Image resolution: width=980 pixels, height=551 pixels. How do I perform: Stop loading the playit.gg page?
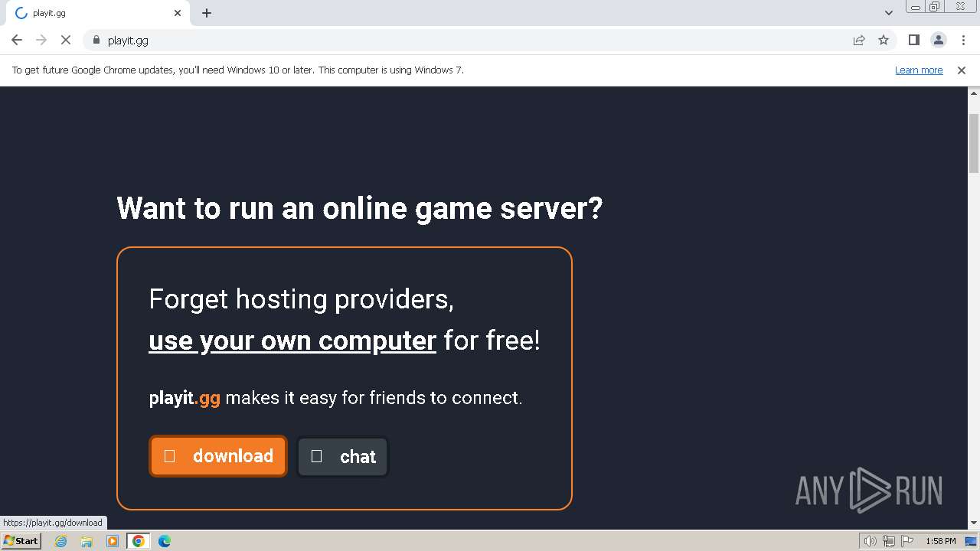click(66, 40)
